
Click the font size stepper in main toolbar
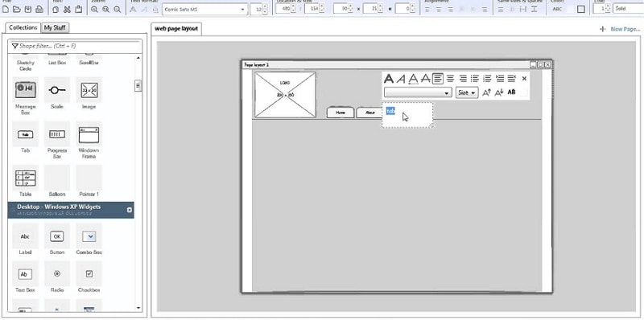(x=264, y=9)
